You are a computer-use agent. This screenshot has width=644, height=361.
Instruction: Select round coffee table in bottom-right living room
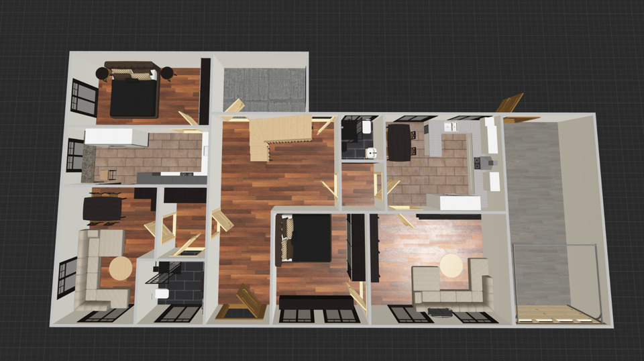coord(451,266)
